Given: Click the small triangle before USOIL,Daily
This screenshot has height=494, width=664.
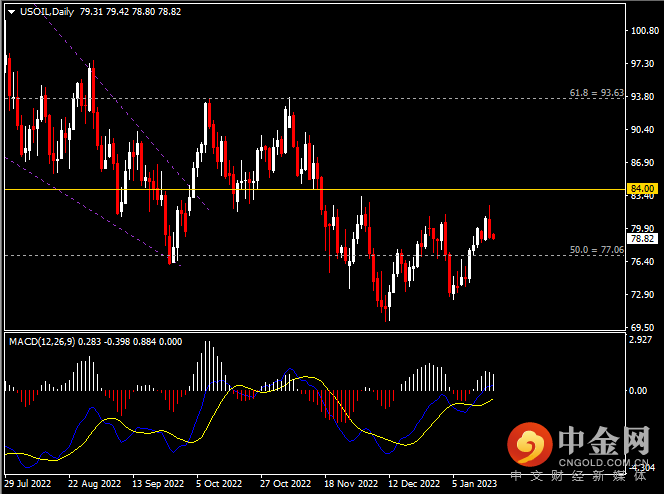Looking at the screenshot, I should point(11,12).
